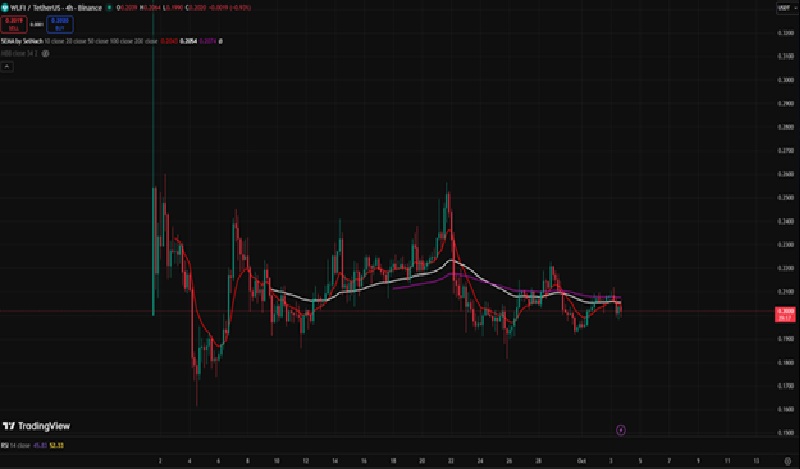800x469 pixels.
Task: Click the red SEMA value in the legend
Action: coord(169,41)
